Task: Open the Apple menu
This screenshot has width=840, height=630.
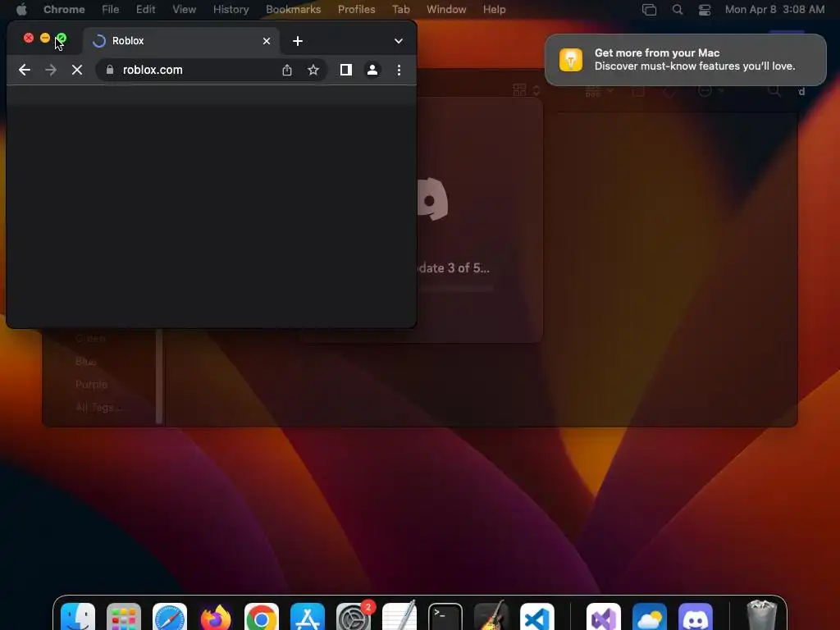Action: coord(21,9)
